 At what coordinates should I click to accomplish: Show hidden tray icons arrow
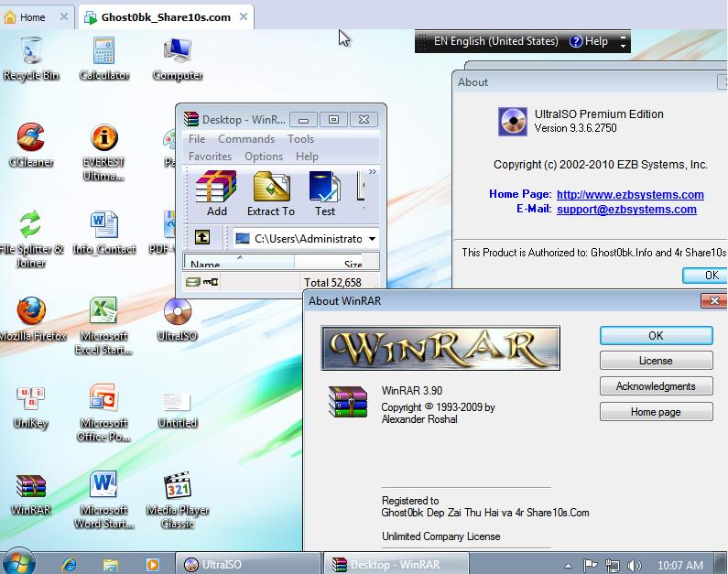(568, 566)
